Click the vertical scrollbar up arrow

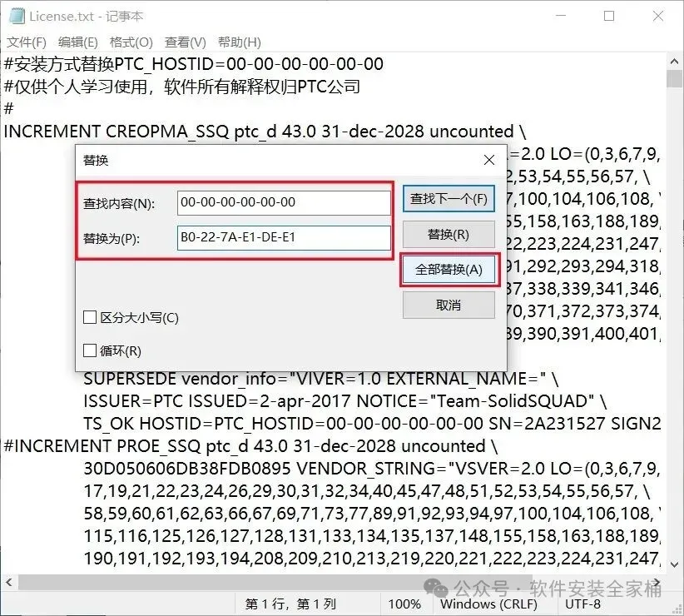[674, 62]
